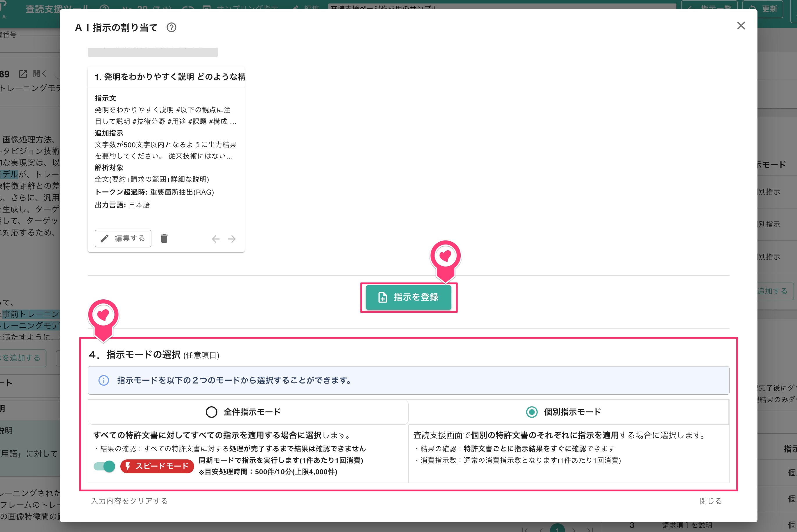The width and height of the screenshot is (797, 532).
Task: Close the AI指示の割り当て dialog with the X
Action: [x=741, y=26]
